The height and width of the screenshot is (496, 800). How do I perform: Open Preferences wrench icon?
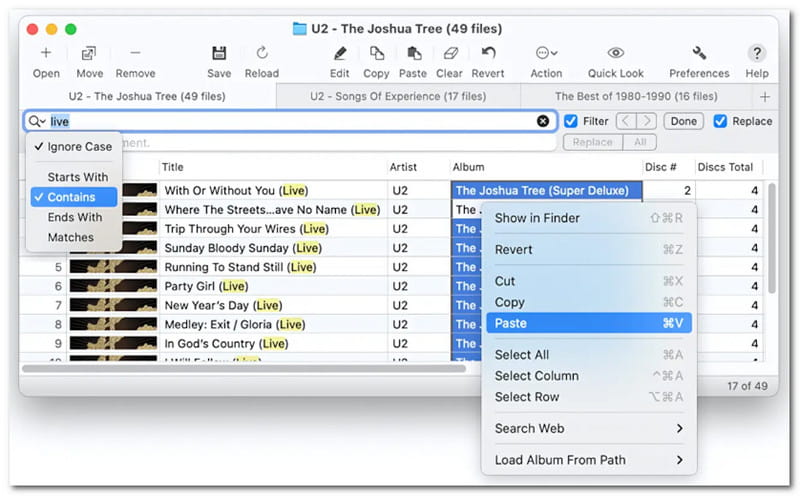tap(699, 53)
